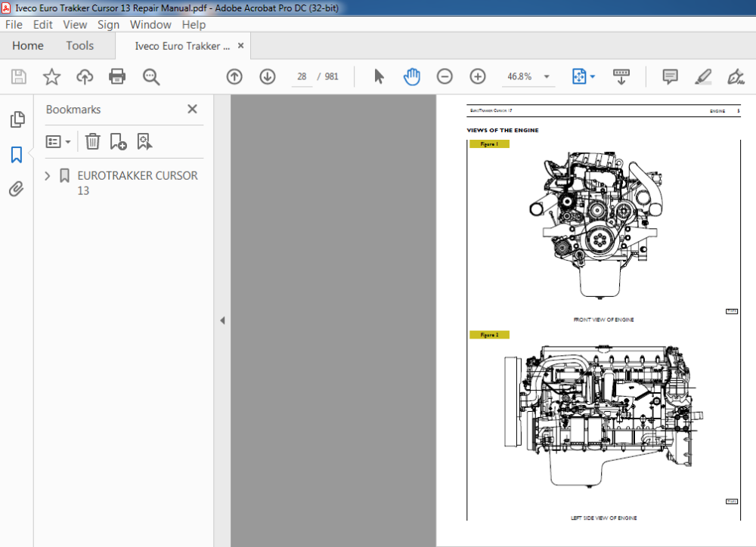Click the Bookmarks panel title
Viewport: 756px width, 547px height.
[x=73, y=110]
